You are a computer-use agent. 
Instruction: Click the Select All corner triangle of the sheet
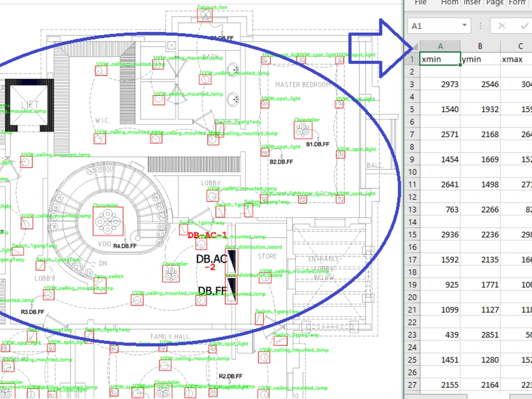pos(415,46)
